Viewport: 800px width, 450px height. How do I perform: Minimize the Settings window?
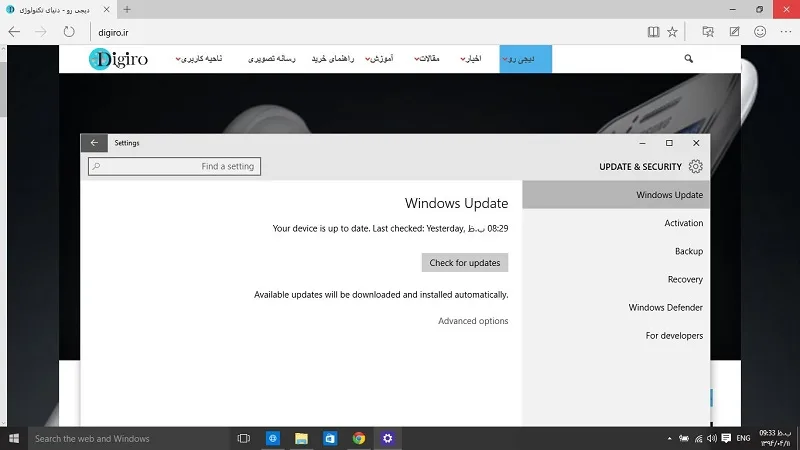pos(643,143)
